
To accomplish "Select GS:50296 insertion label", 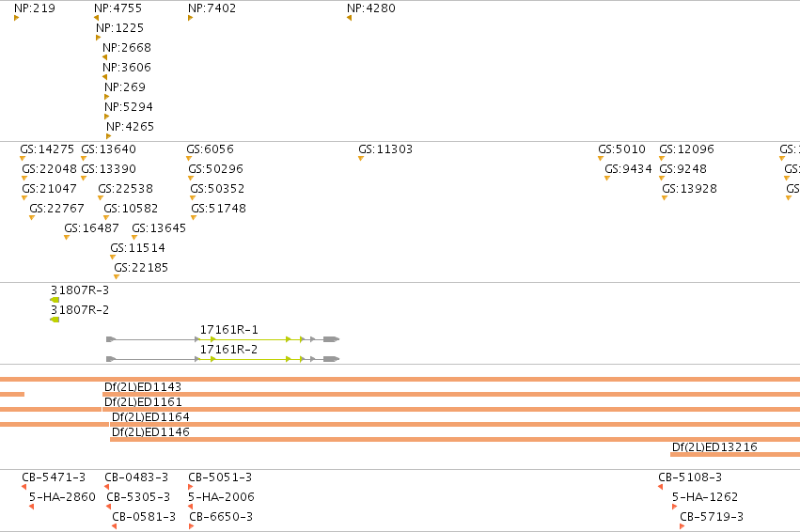I will 216,169.
